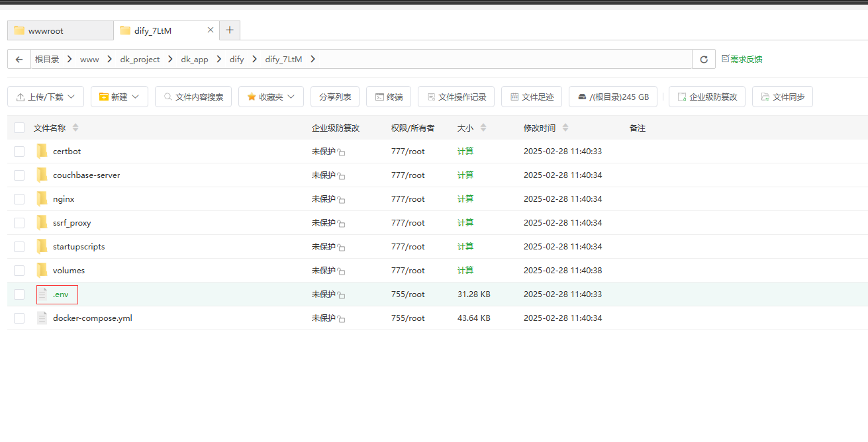Switch to the wwwroot tab
Viewport: 868px width, 442px height.
coord(60,30)
